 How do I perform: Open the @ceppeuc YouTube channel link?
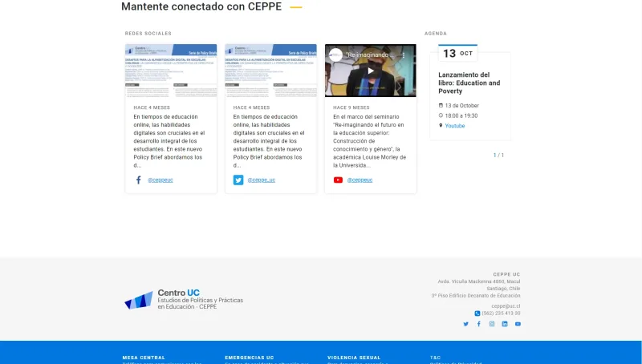tap(360, 180)
